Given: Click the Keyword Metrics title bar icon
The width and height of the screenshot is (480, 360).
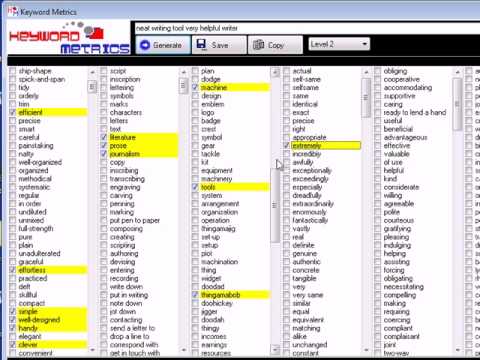Looking at the screenshot, I should (13, 11).
